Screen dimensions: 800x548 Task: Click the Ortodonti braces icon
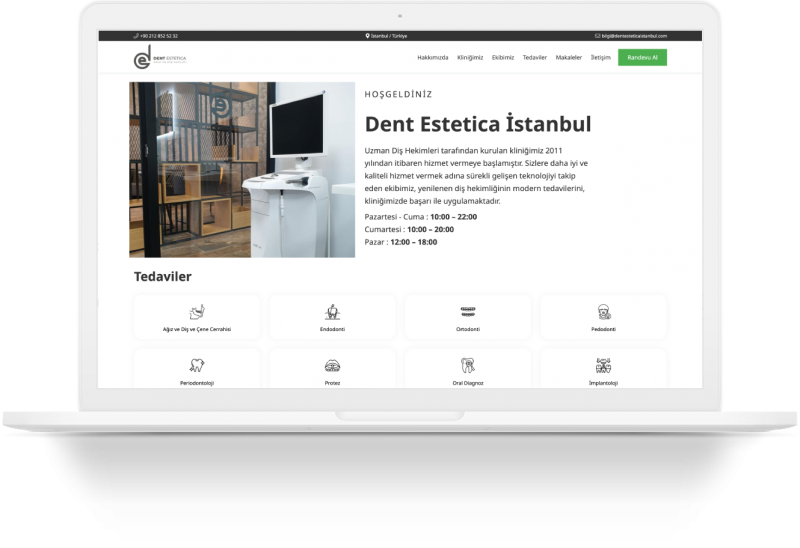click(468, 311)
